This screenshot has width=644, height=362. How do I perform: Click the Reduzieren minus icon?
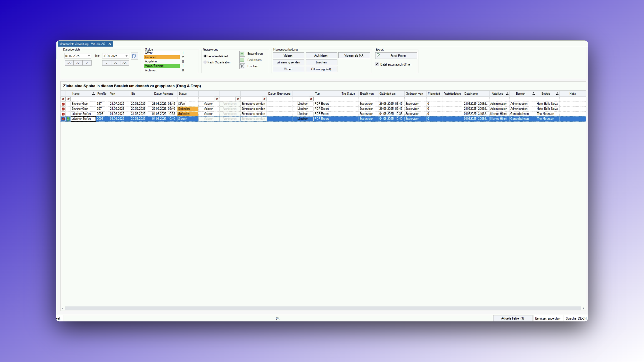point(242,60)
